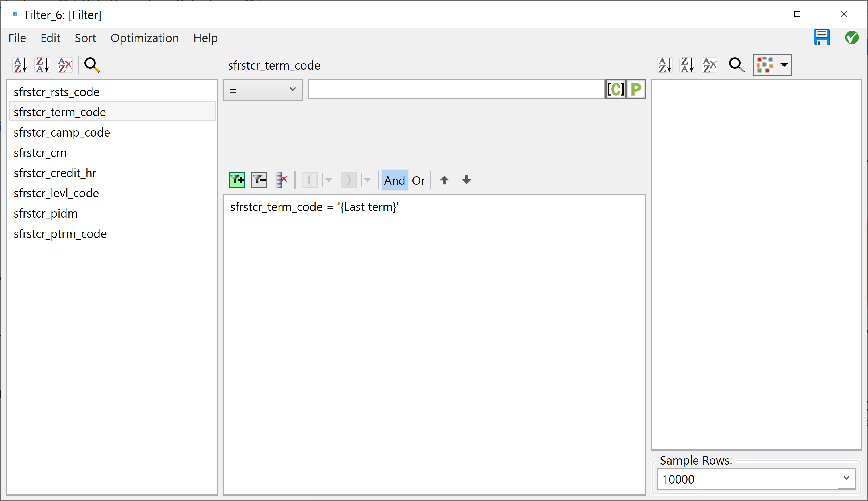Open the Help menu
The image size is (868, 501).
click(x=205, y=38)
